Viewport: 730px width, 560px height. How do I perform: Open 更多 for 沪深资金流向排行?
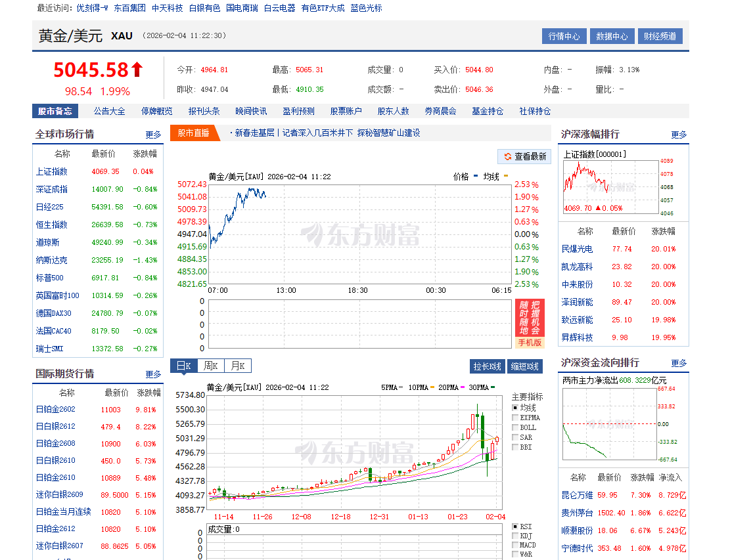coord(679,363)
